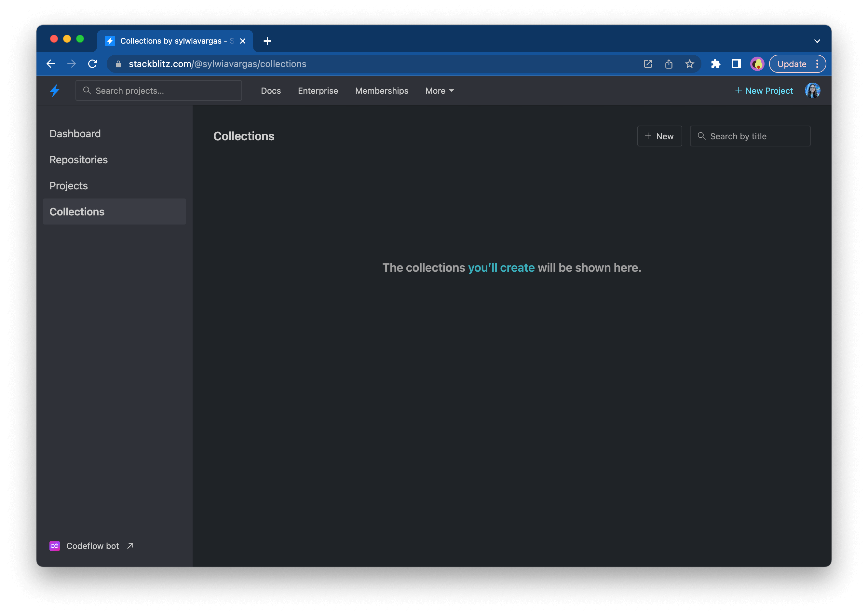Click the share page icon in address bar

coord(669,64)
